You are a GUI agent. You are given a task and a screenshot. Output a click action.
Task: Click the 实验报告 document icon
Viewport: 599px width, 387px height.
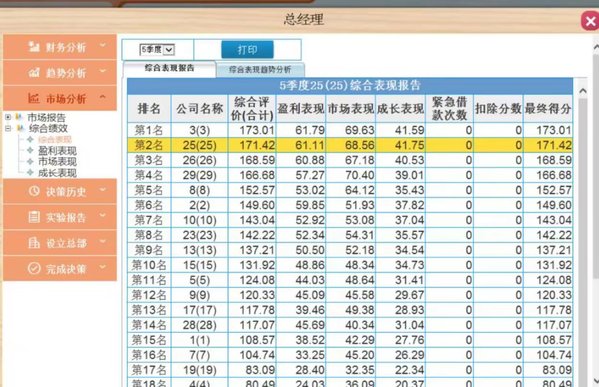pos(34,217)
